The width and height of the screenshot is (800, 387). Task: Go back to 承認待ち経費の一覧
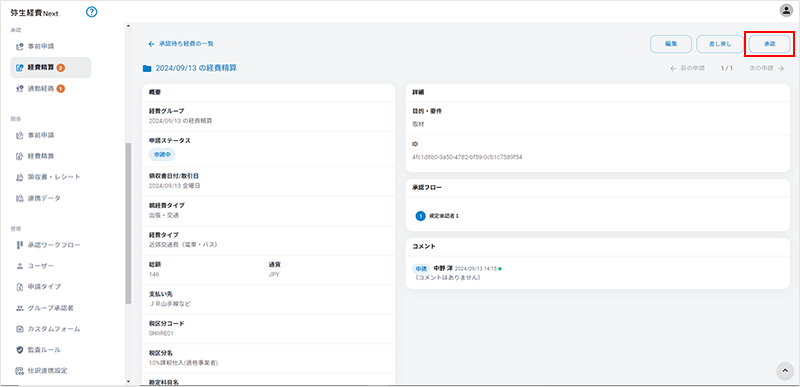[x=181, y=44]
